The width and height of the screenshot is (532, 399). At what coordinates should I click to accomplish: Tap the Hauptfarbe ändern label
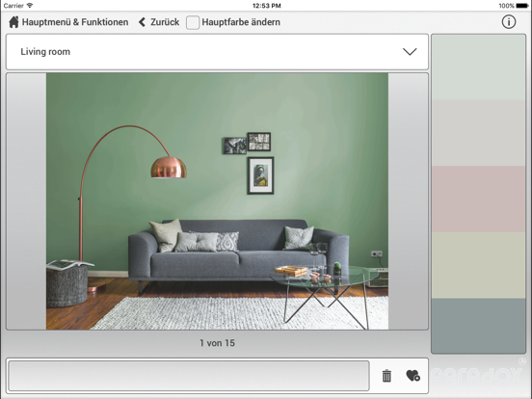(241, 22)
